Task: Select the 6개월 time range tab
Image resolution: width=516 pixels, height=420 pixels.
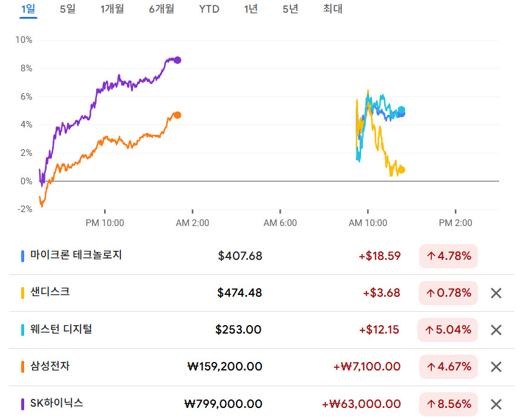Action: [161, 9]
